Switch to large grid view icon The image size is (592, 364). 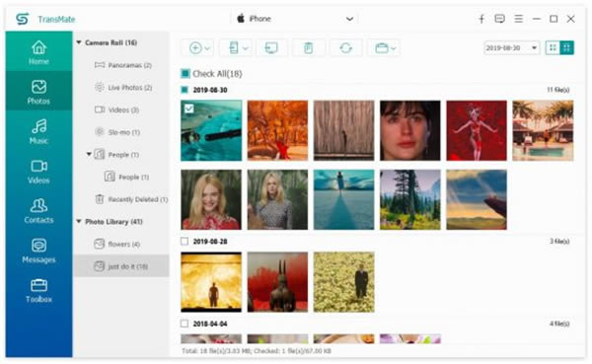[x=566, y=47]
